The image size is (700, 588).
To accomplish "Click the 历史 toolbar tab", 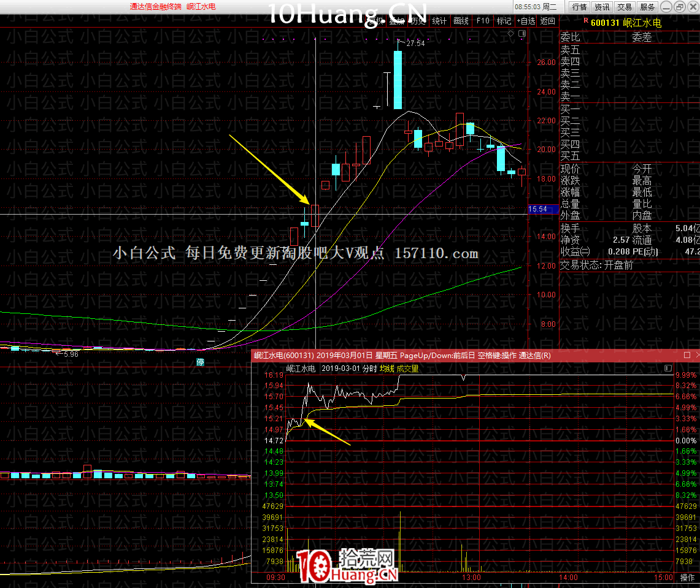I will click(x=418, y=21).
